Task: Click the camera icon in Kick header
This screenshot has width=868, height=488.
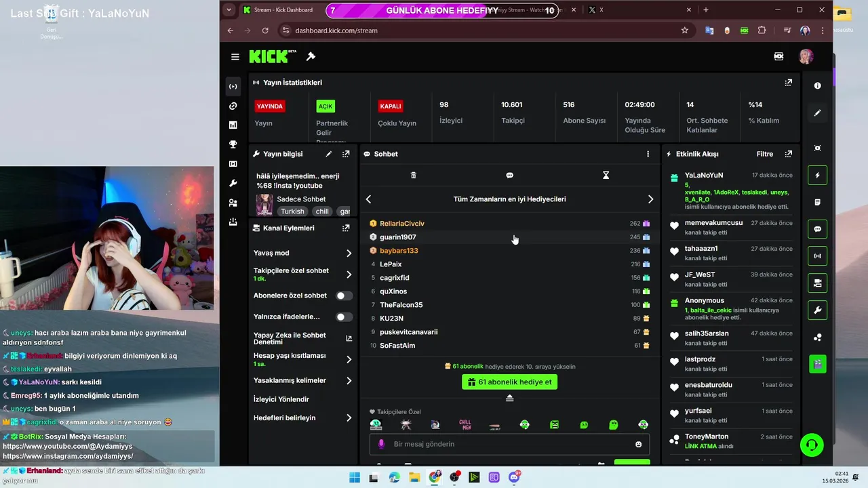Action: 778,56
